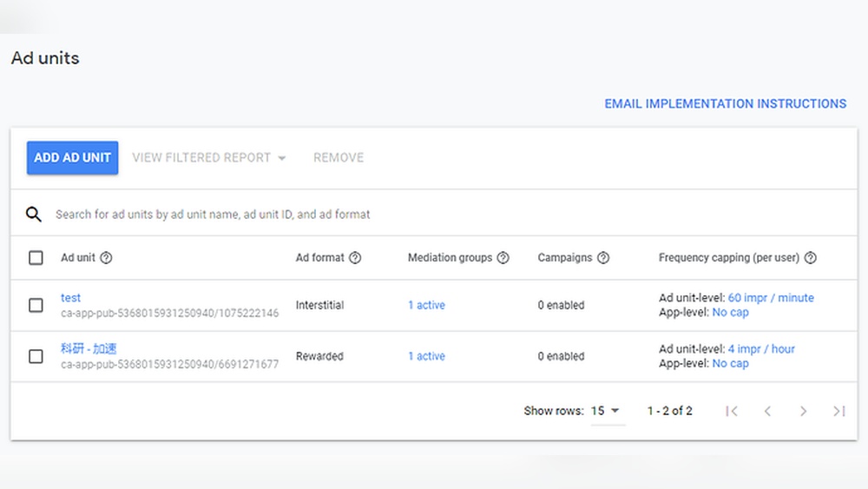Toggle the select-all ad units checkbox
The image size is (868, 489).
pyautogui.click(x=36, y=257)
